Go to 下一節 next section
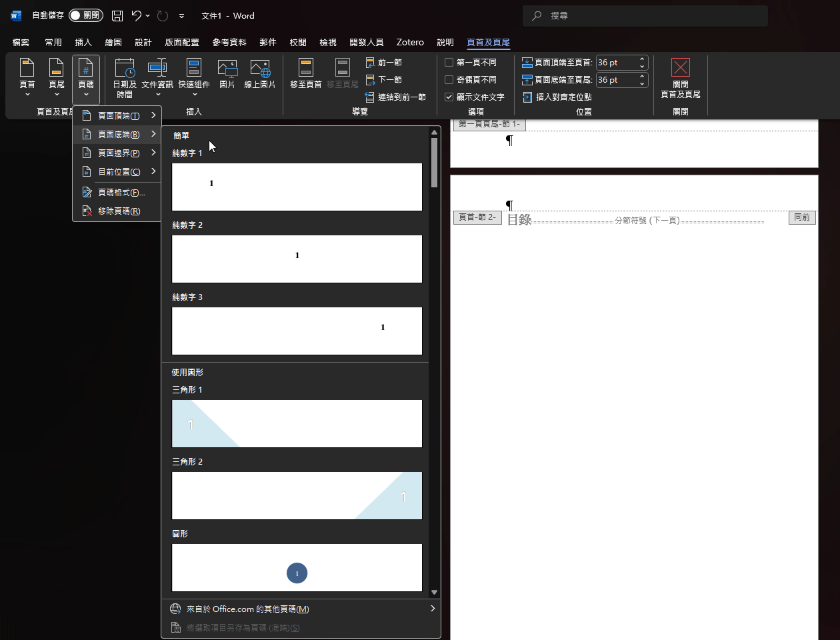The image size is (840, 640). click(x=384, y=79)
